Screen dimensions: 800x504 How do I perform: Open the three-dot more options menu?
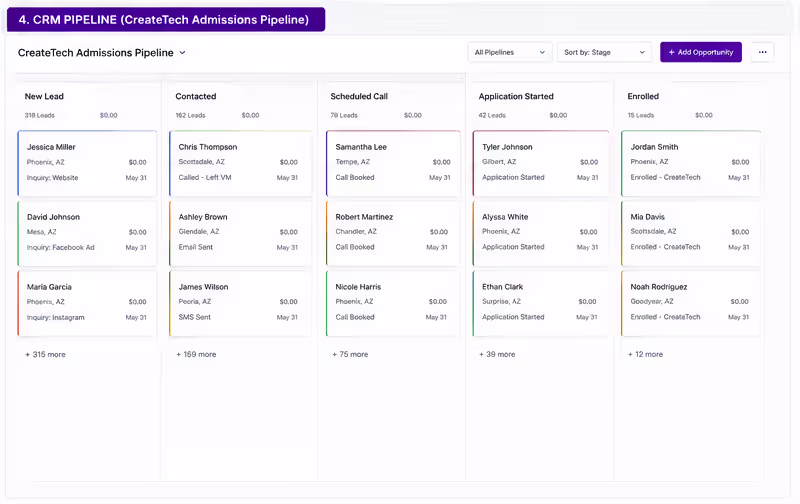(762, 52)
